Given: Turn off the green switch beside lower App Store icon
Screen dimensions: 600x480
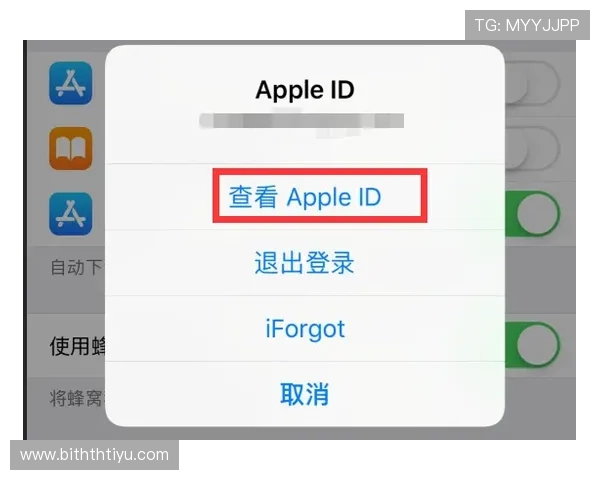Looking at the screenshot, I should pos(533,214).
